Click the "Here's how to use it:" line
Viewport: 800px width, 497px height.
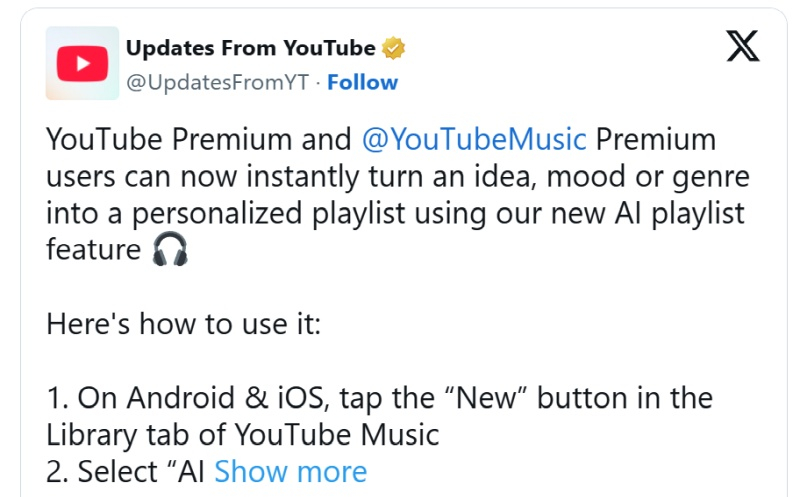click(x=183, y=324)
